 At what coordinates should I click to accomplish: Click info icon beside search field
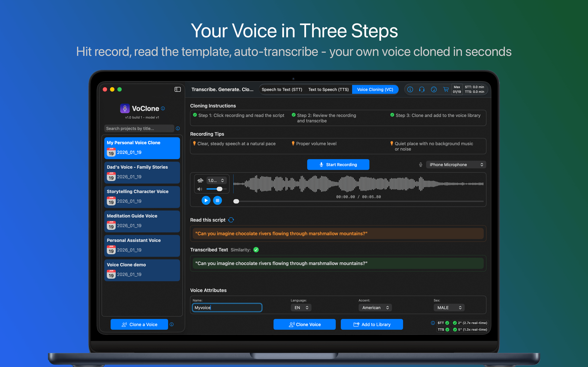[x=178, y=128]
